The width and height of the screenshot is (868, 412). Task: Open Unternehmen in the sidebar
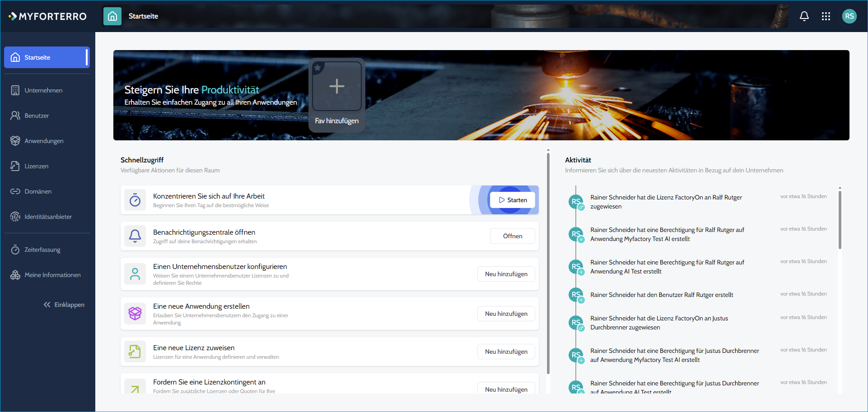pos(47,90)
